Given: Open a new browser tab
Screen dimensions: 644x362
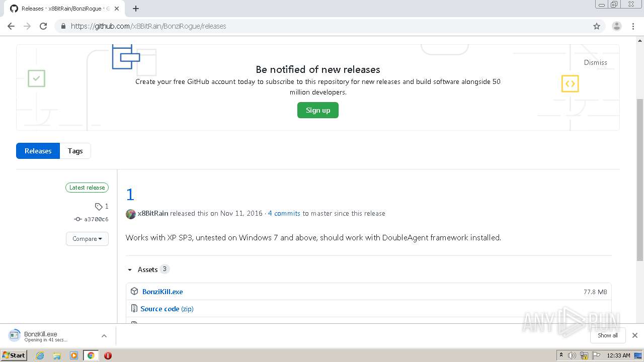Looking at the screenshot, I should click(136, 9).
